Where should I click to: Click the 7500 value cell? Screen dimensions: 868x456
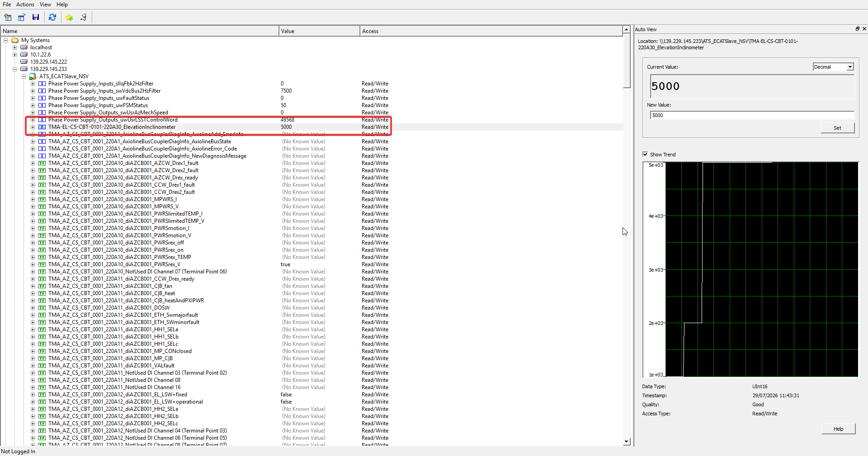pyautogui.click(x=286, y=91)
